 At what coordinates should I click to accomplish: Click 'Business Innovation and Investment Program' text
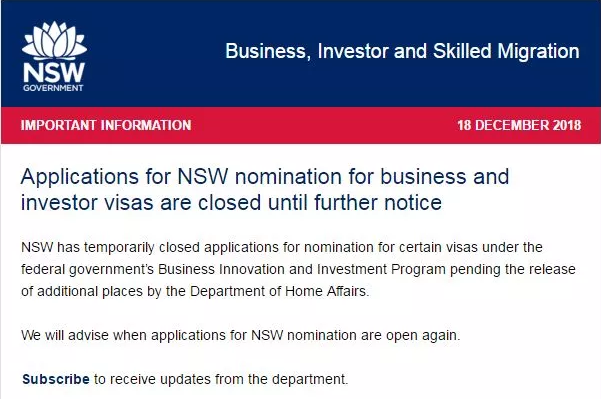pos(302,269)
